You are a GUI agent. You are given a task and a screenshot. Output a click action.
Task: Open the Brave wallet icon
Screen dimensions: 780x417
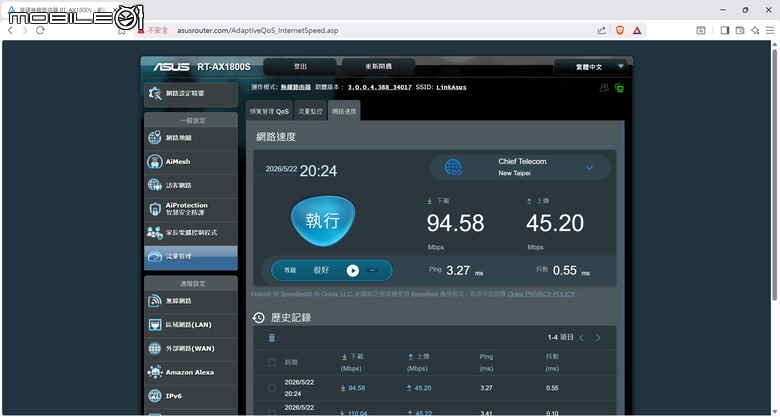tap(740, 30)
